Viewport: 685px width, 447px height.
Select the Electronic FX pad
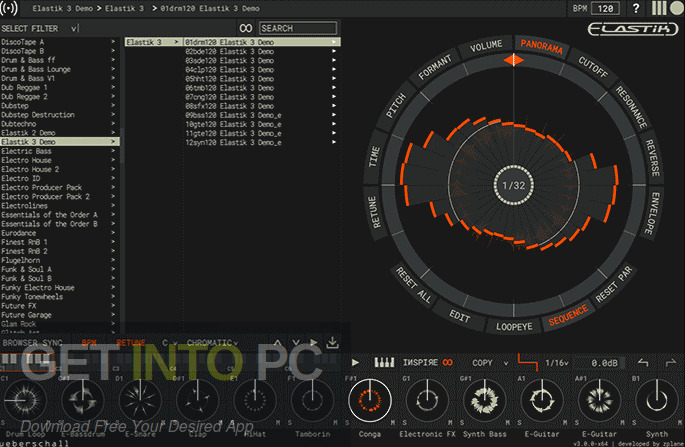tap(427, 400)
